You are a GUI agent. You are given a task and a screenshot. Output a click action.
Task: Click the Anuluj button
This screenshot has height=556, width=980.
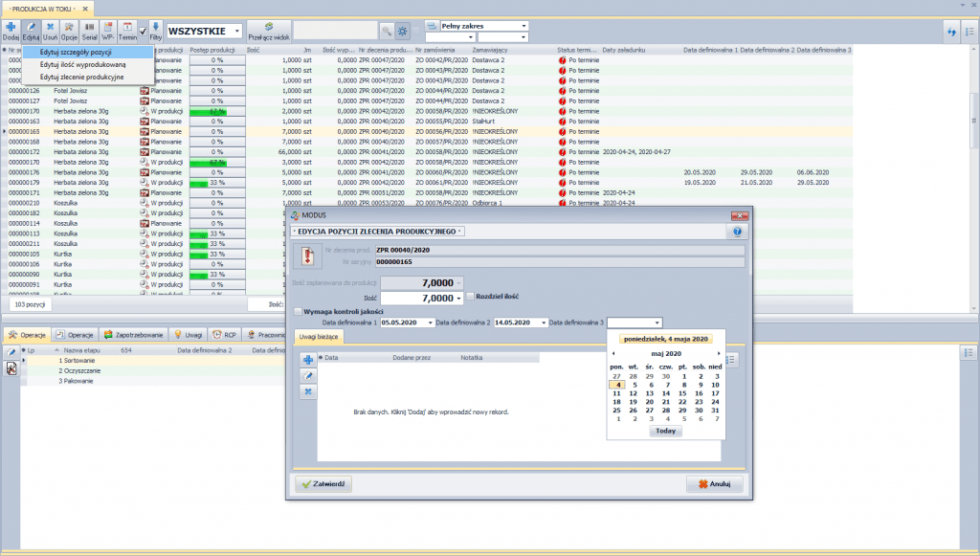714,483
